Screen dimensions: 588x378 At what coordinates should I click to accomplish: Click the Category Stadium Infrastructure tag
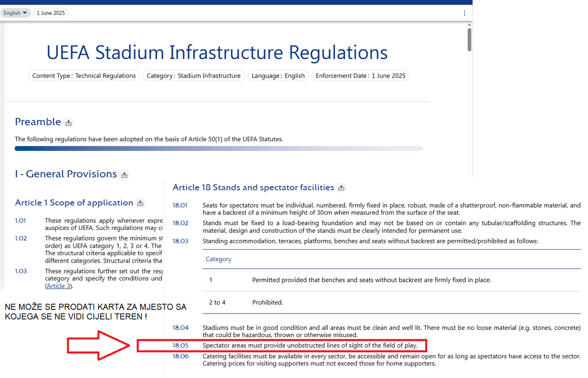pos(194,76)
